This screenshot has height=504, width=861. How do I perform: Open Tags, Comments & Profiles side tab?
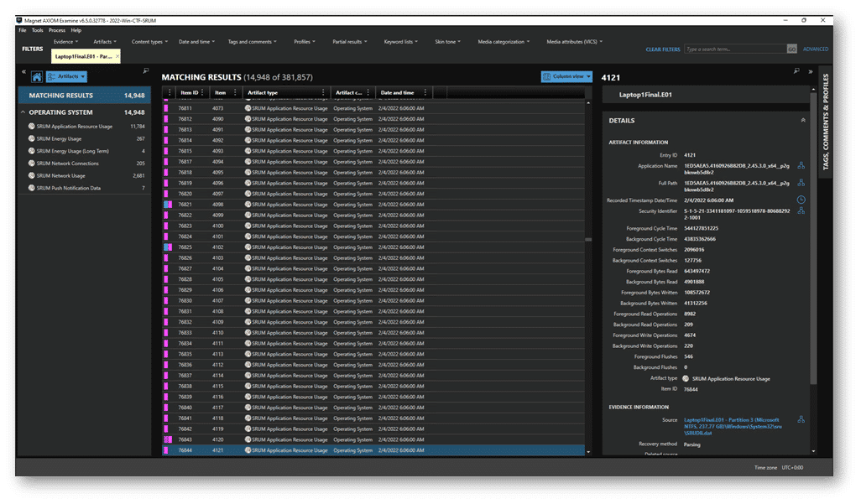coord(825,122)
